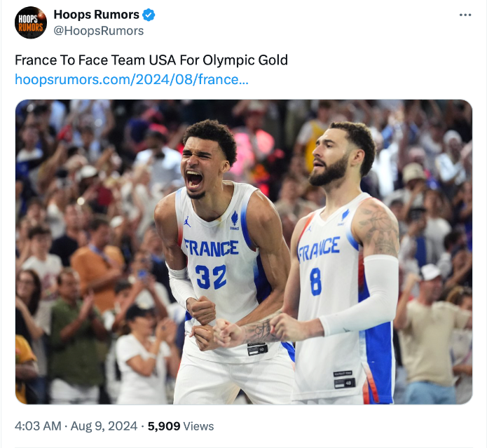Click the blue verified badge icon
Screen dimensions: 487x448
(x=149, y=15)
